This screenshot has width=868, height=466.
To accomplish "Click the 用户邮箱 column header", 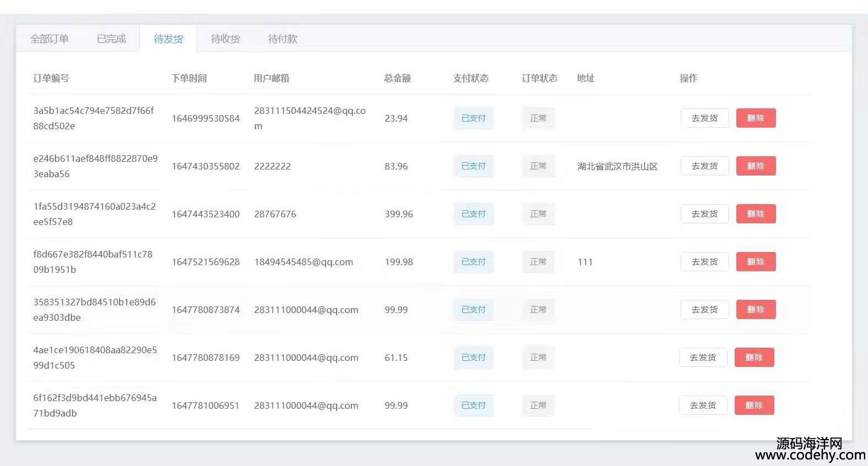I will pos(272,78).
